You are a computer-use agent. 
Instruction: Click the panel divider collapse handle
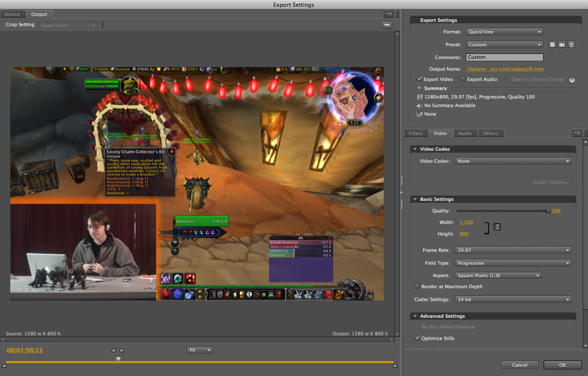point(401,193)
